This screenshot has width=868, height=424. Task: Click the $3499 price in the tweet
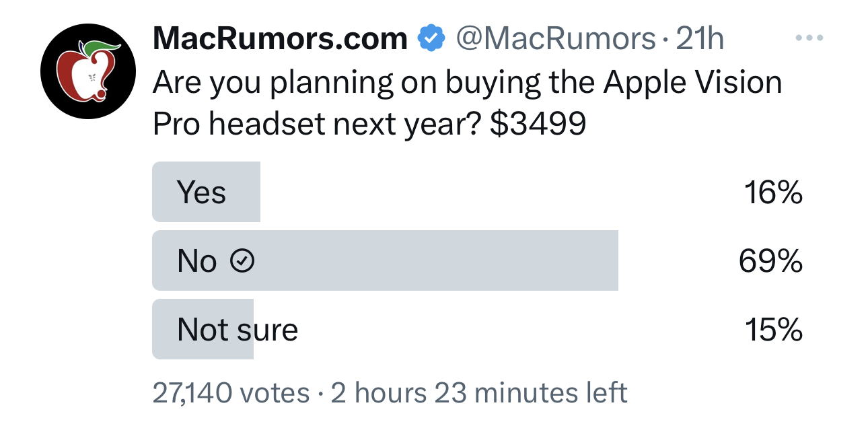[x=538, y=124]
